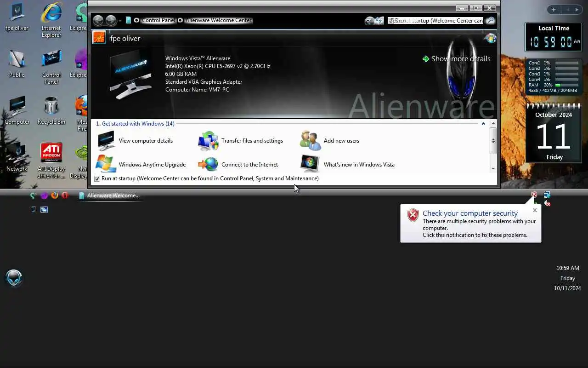Open the Add new users link
The image size is (588, 368).
[341, 141]
